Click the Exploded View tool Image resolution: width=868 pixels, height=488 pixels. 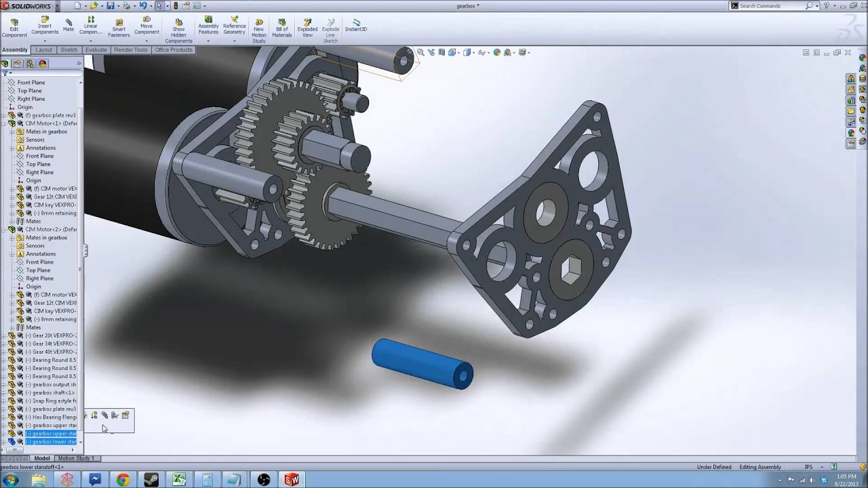[x=307, y=28]
